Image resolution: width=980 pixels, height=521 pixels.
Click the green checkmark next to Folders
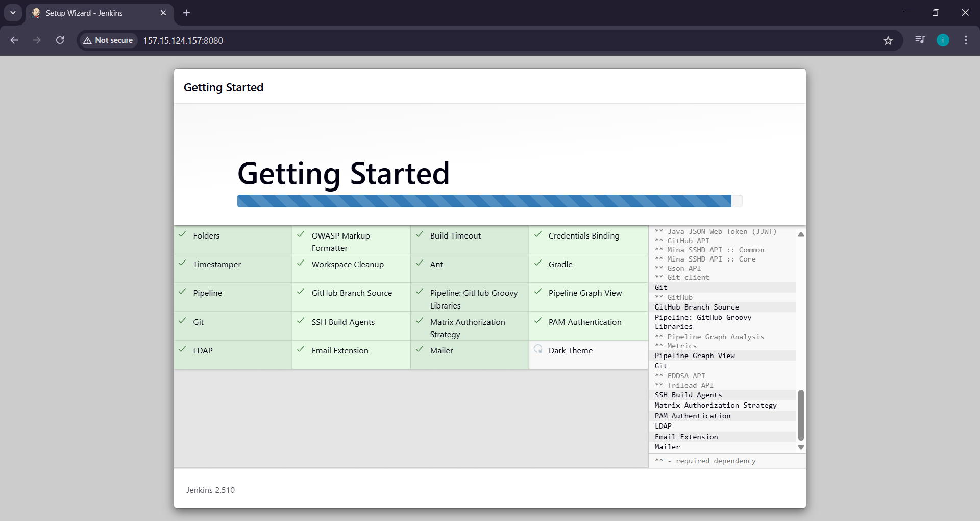click(x=183, y=235)
